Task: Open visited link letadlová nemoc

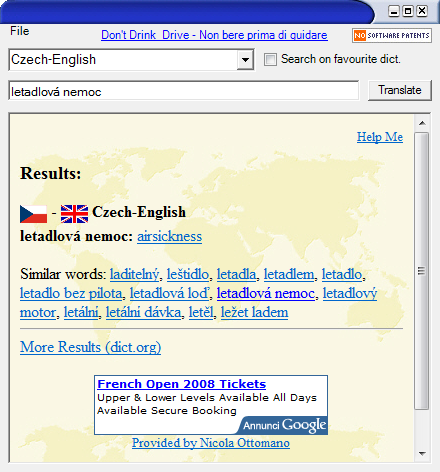Action: pyautogui.click(x=266, y=293)
